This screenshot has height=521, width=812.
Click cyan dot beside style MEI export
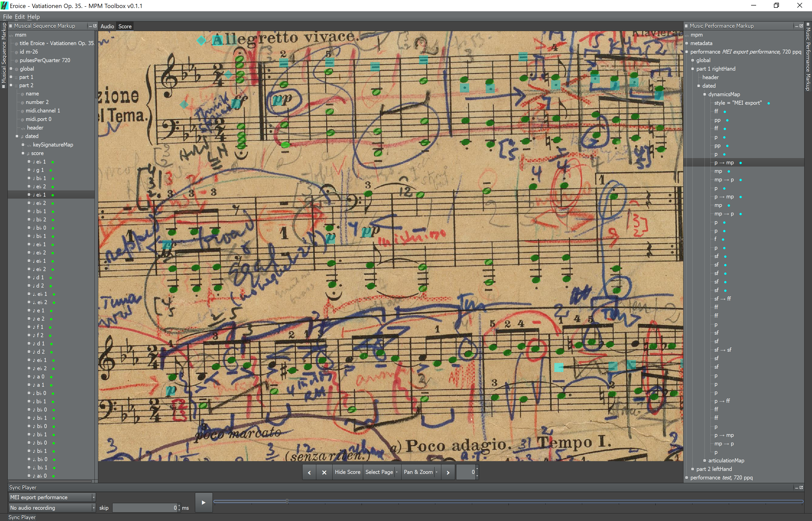click(x=768, y=103)
